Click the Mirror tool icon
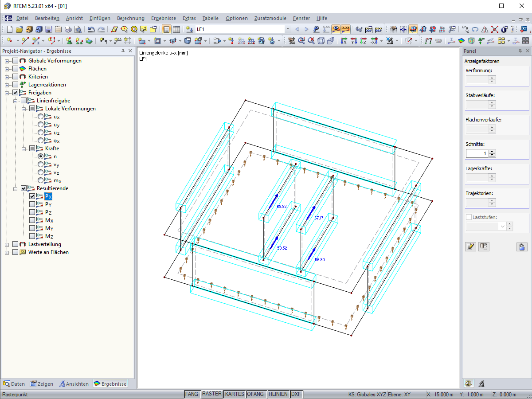The height and width of the screenshot is (399, 532). coord(485,29)
